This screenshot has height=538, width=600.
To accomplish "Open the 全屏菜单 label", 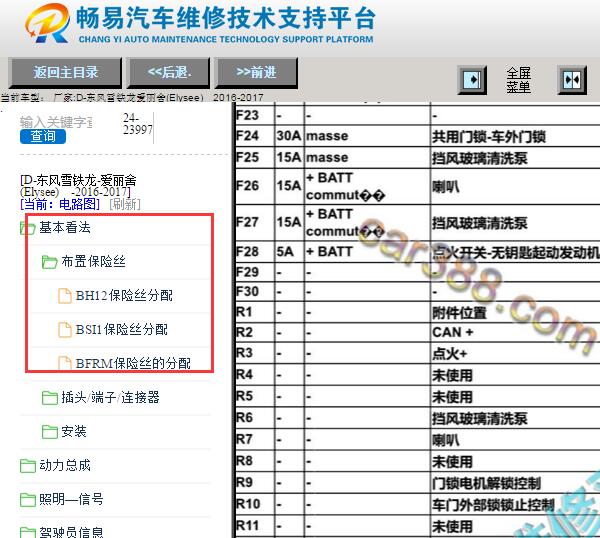I will pos(518,80).
